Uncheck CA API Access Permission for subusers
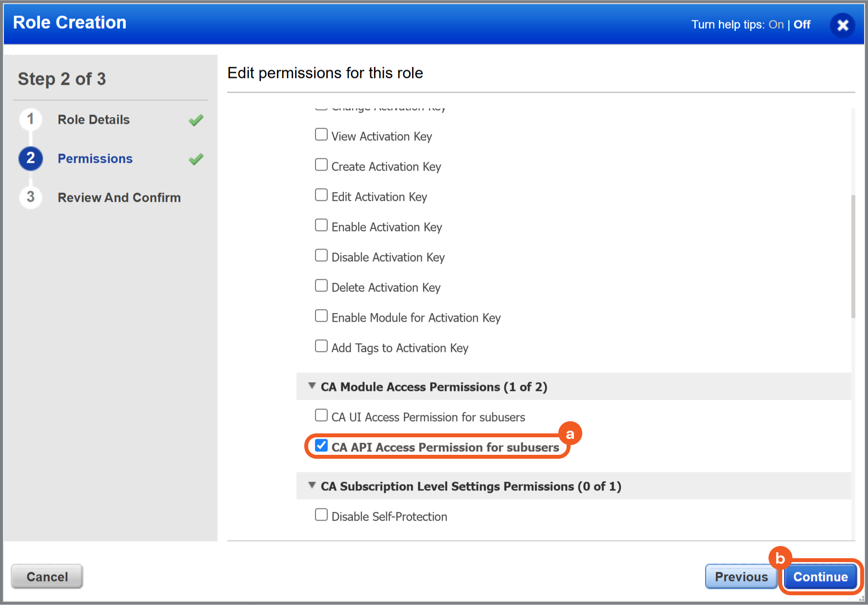This screenshot has height=605, width=868. click(321, 446)
